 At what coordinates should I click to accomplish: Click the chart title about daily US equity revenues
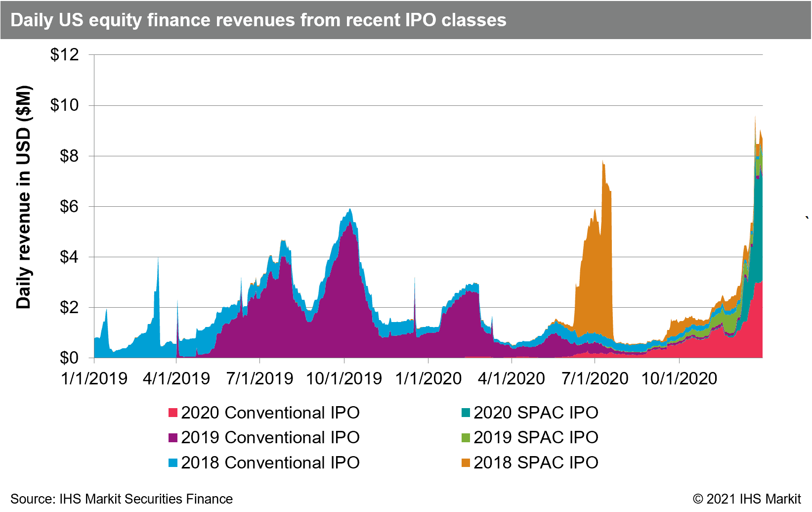click(x=258, y=20)
